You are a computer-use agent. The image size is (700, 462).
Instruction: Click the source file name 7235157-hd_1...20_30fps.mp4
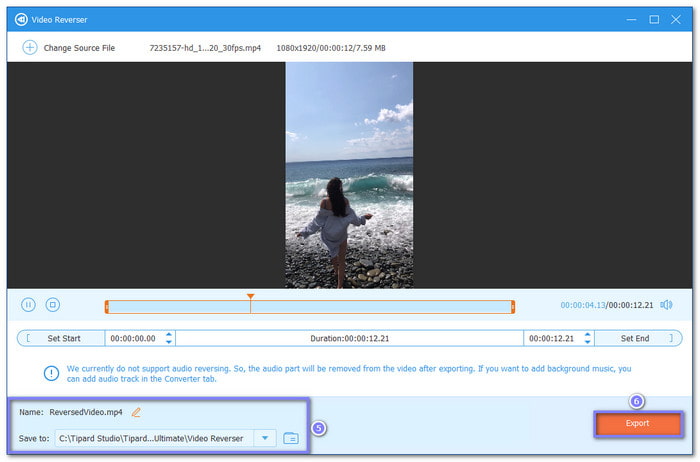[x=205, y=48]
